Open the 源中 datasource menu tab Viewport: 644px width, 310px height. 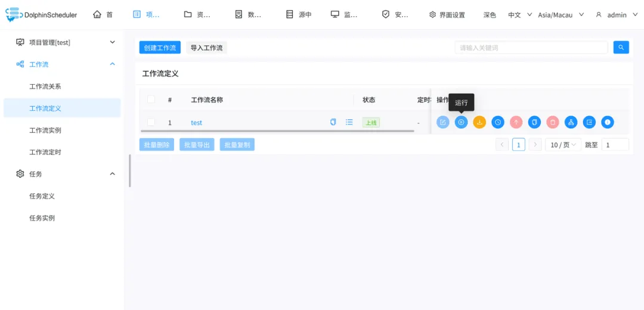[x=299, y=15]
